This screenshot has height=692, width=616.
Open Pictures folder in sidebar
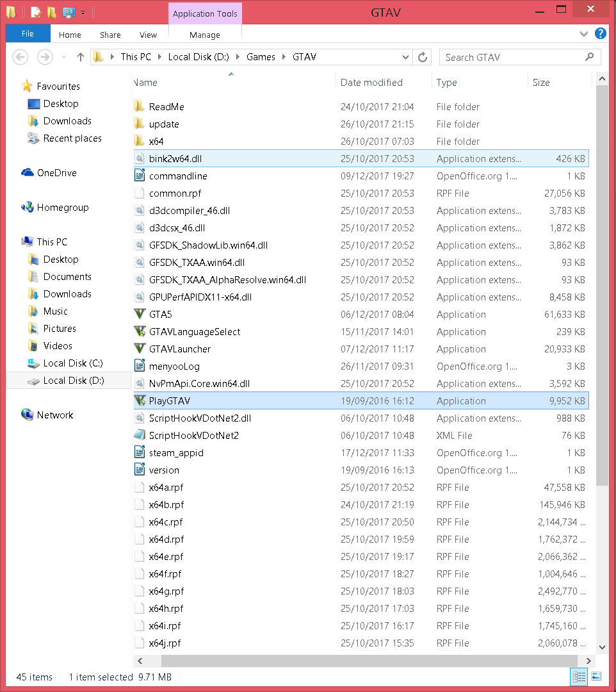pos(60,328)
